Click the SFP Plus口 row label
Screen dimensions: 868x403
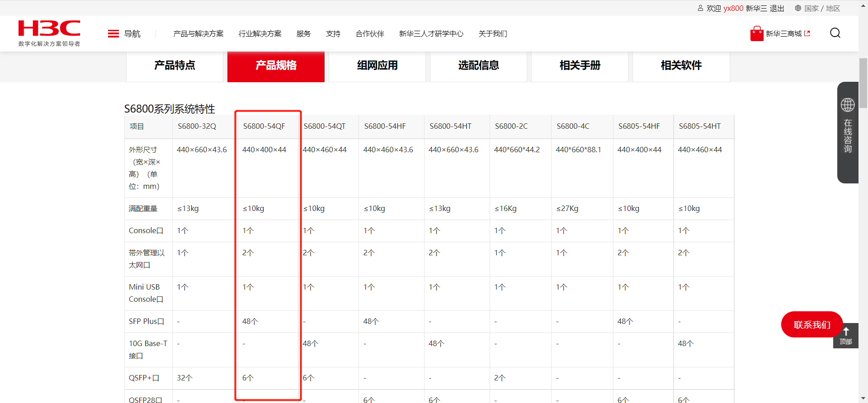pos(146,322)
